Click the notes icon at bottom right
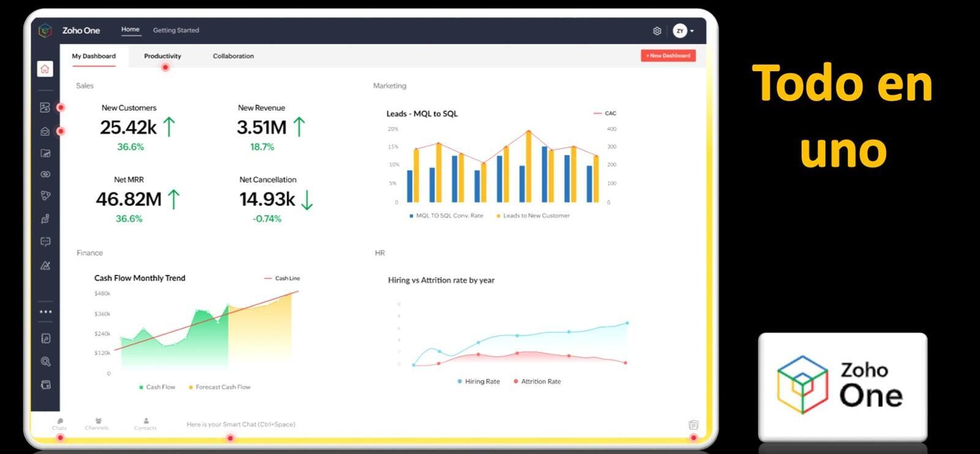Image resolution: width=980 pixels, height=454 pixels. point(693,425)
